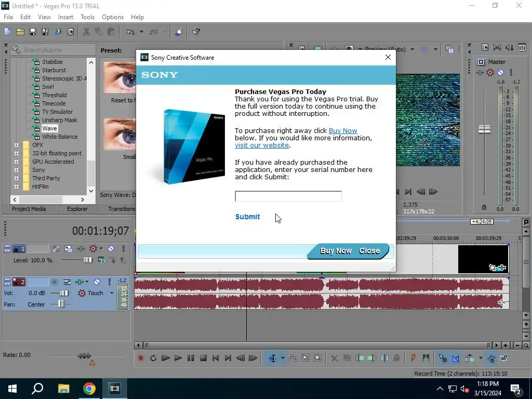The height and width of the screenshot is (399, 532).
Task: Click the Record button in the transport bar
Action: click(140, 358)
